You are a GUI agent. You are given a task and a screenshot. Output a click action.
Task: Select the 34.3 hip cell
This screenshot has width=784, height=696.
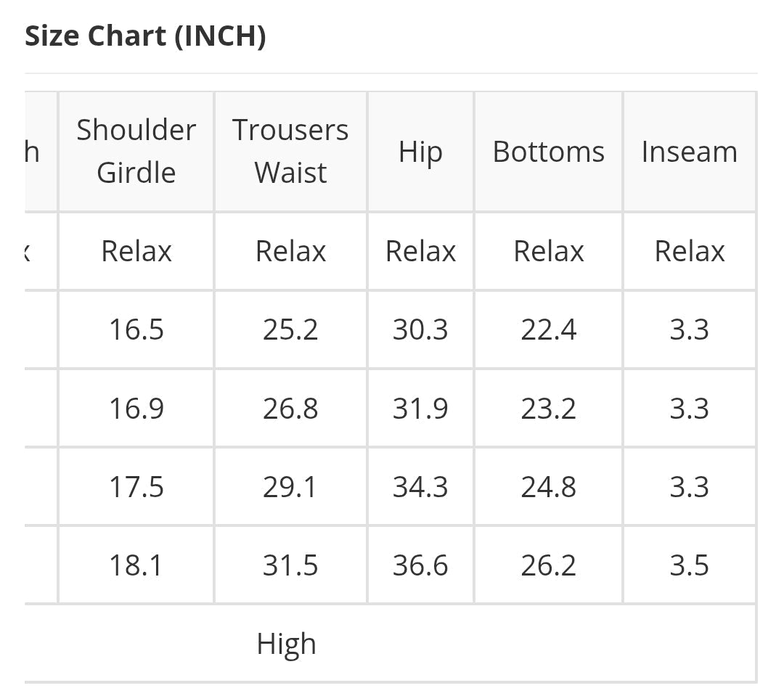coord(420,486)
